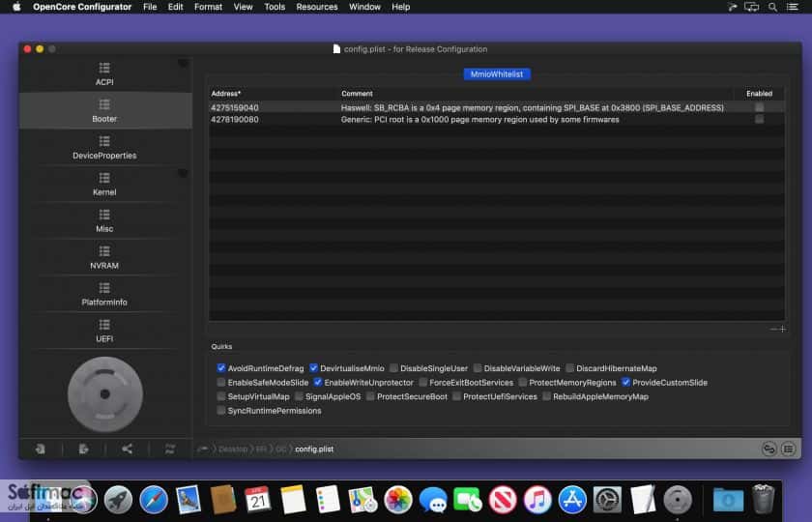Image resolution: width=812 pixels, height=522 pixels.
Task: Uncheck AvoidRuntimeDefrag quirk
Action: click(x=221, y=368)
